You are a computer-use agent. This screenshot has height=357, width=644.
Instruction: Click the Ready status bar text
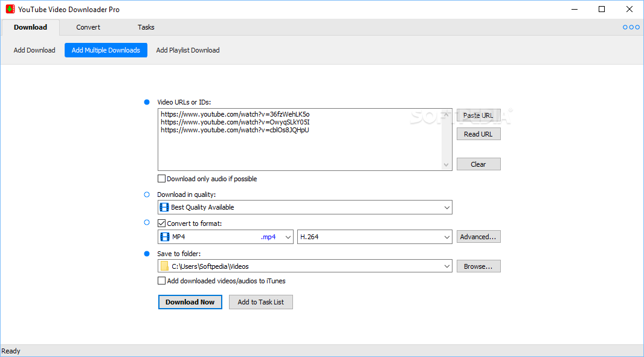click(x=11, y=351)
